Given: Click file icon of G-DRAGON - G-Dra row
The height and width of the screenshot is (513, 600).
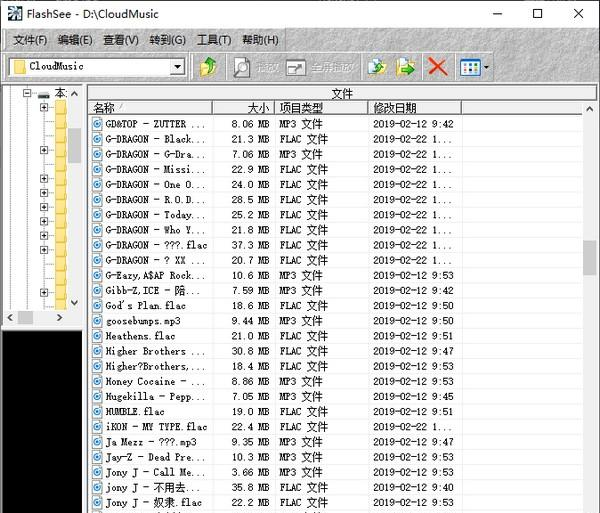Looking at the screenshot, I should coord(97,154).
